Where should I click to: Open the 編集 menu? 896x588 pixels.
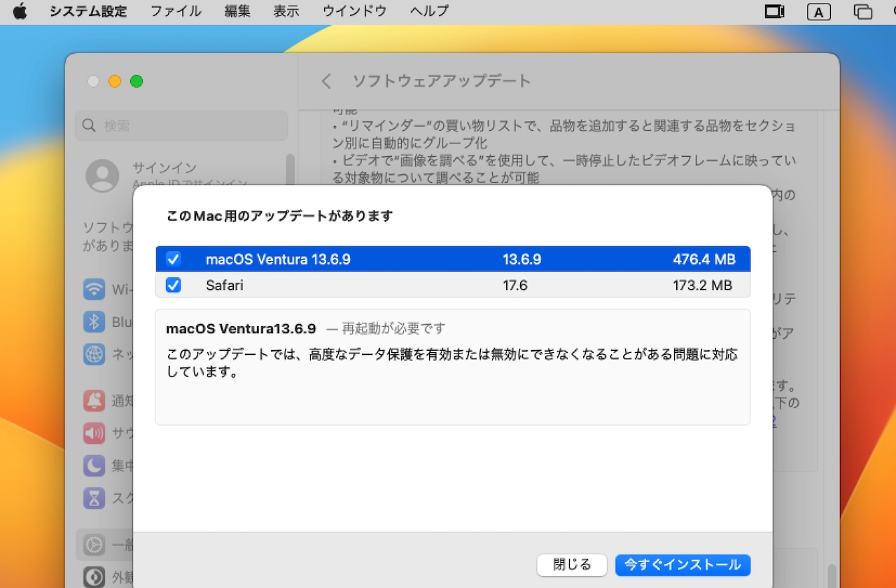pyautogui.click(x=237, y=11)
